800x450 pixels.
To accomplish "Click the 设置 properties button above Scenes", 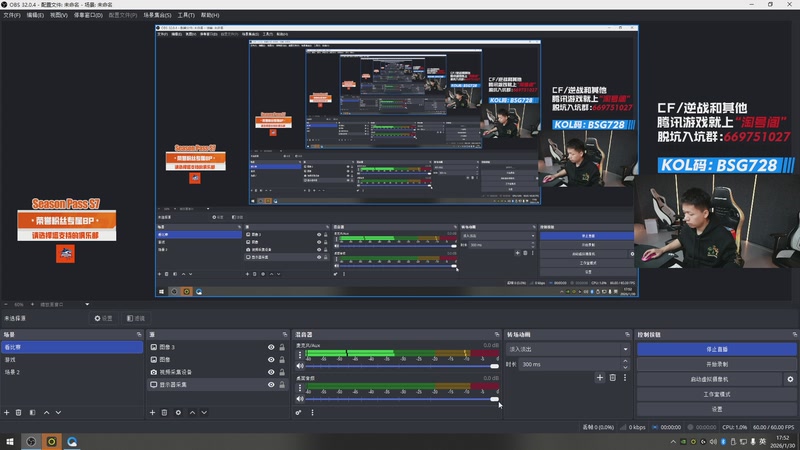I will pyautogui.click(x=103, y=318).
